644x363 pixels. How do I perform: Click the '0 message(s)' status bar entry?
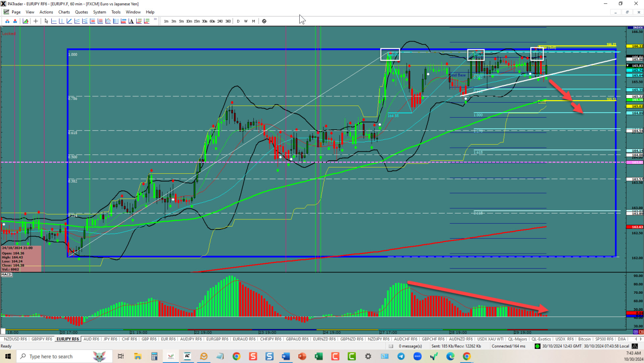(410, 346)
